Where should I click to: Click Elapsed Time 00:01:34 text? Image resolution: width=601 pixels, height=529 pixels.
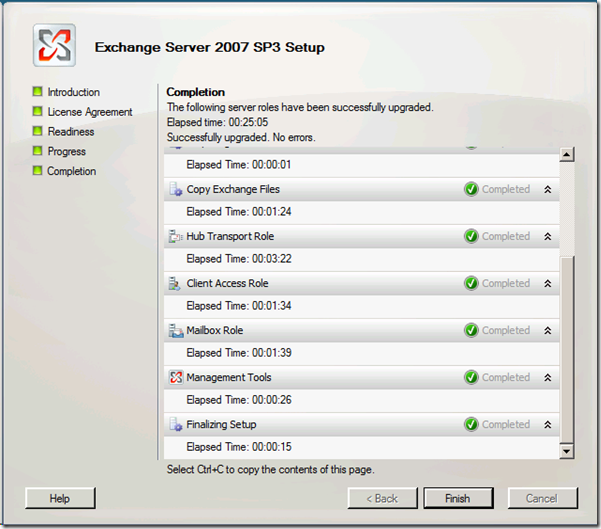pyautogui.click(x=239, y=306)
